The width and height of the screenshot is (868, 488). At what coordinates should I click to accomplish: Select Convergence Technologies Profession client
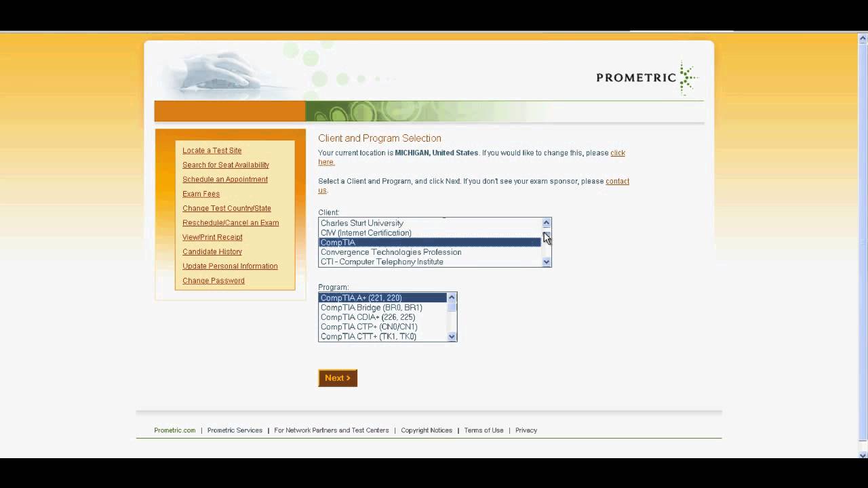point(430,252)
